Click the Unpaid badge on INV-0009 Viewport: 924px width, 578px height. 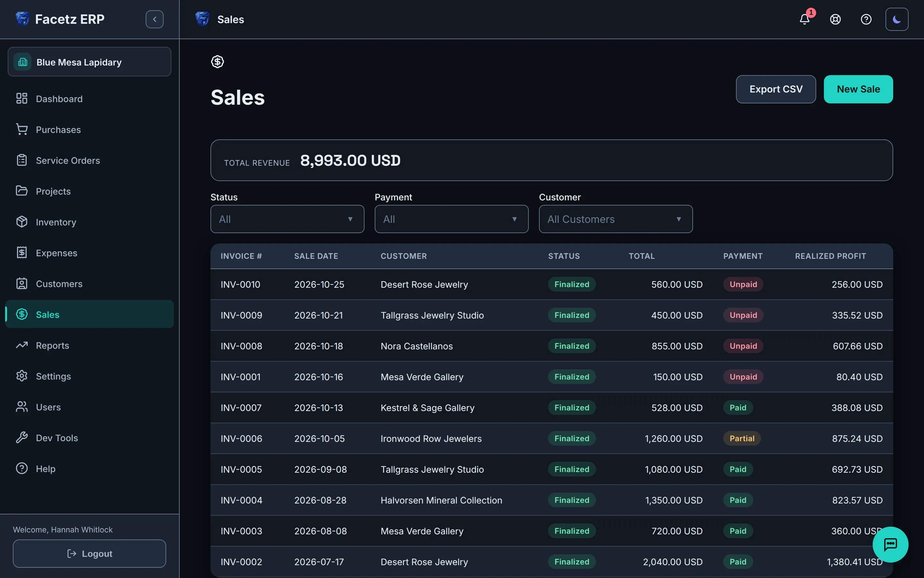click(743, 315)
